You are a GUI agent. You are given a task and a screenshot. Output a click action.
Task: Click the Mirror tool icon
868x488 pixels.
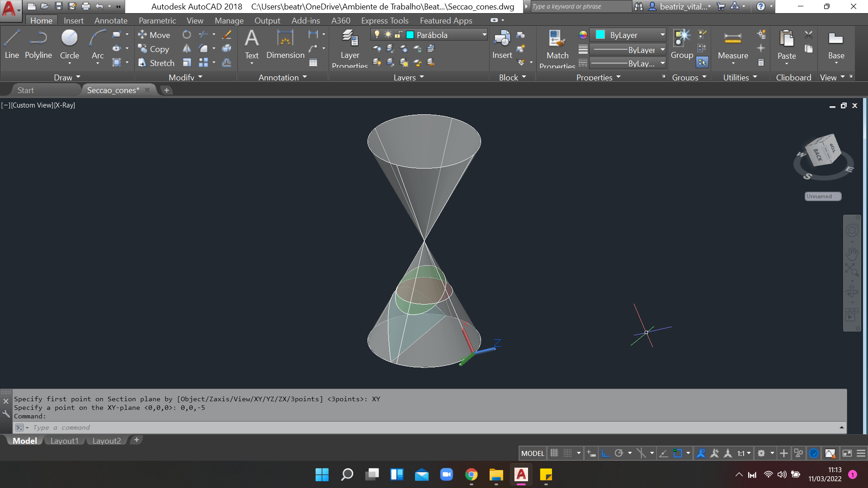(x=187, y=49)
